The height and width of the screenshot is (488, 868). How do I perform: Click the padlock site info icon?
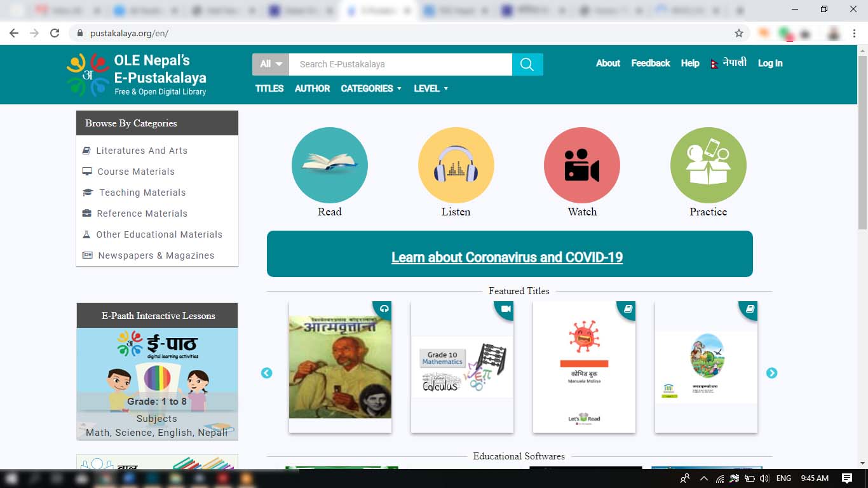tap(80, 34)
